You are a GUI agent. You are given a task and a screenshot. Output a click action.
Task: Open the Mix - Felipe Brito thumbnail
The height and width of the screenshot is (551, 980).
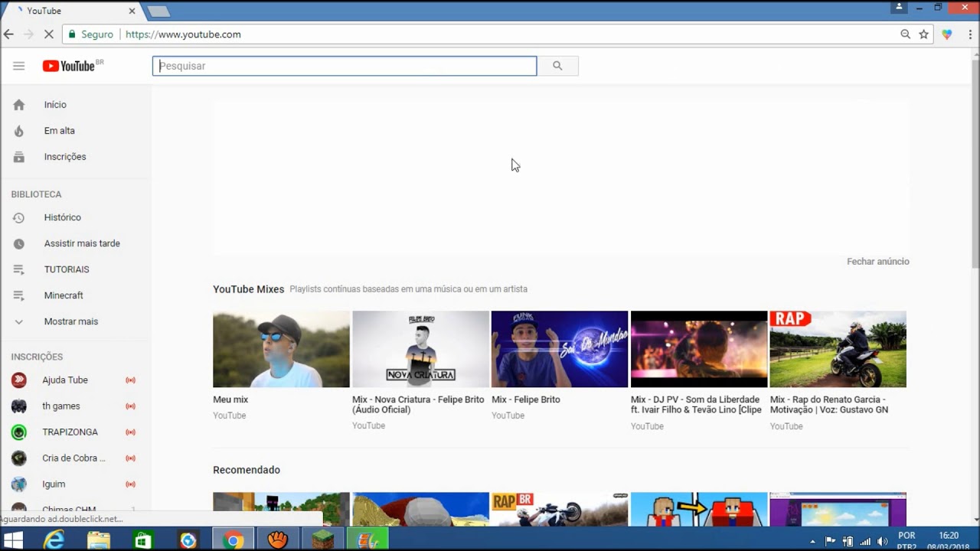point(560,349)
